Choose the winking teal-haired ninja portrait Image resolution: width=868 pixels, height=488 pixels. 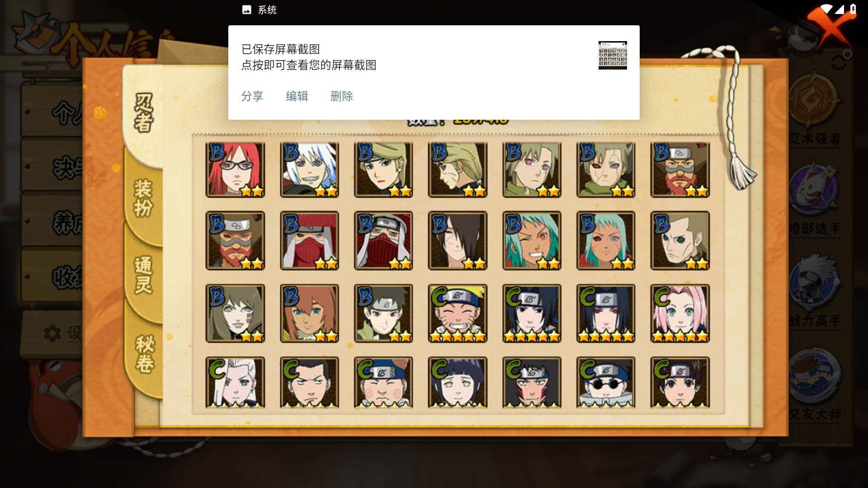pyautogui.click(x=532, y=240)
